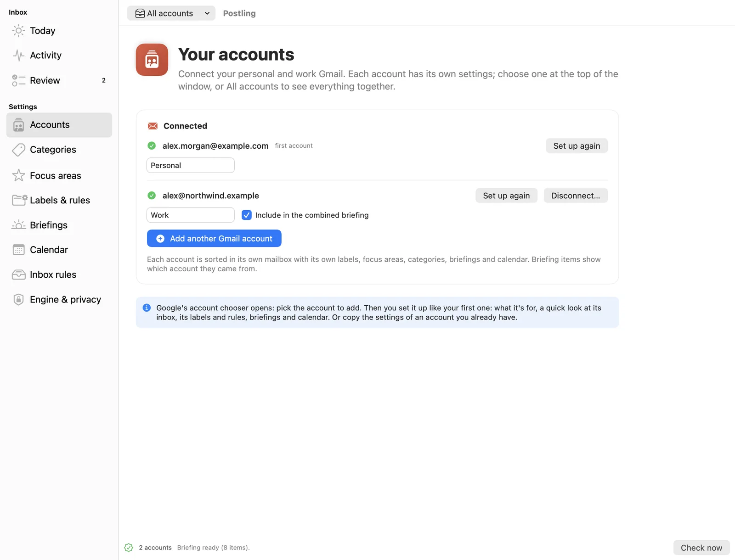Set up alex@northwind.example again
The width and height of the screenshot is (735, 560).
coord(506,196)
